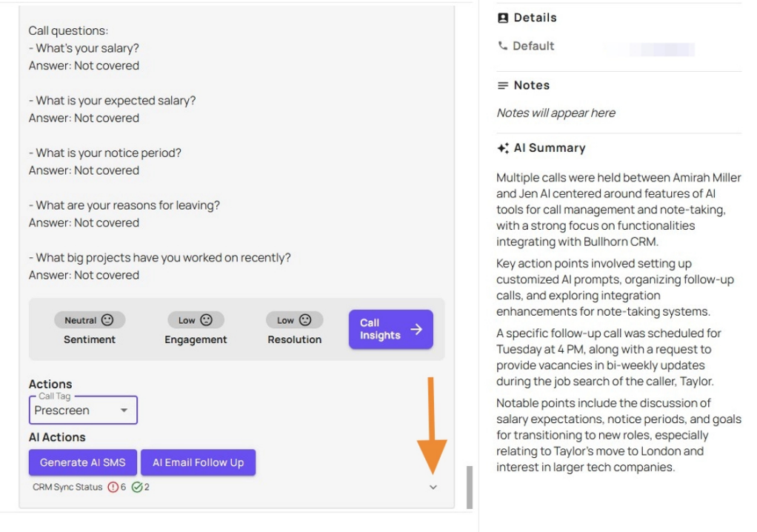Screen dimensions: 757x532
Task: Click the AI Summary sparkle icon
Action: [x=503, y=148]
